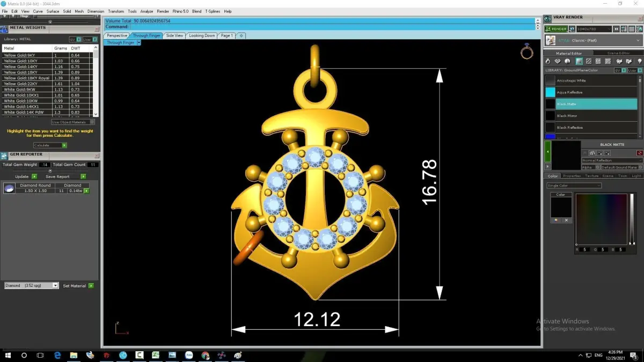Open the render style Classic - (Fast) dropdown
This screenshot has height=362, width=644.
tap(594, 40)
